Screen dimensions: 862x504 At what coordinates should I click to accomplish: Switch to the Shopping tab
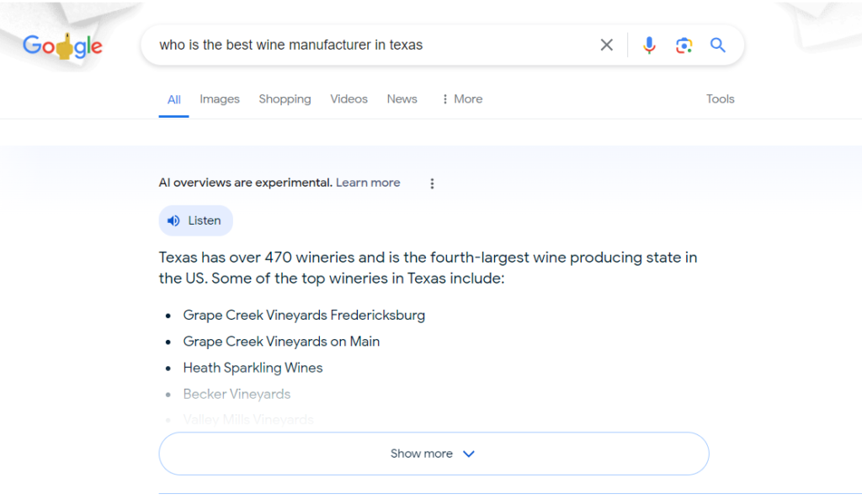285,99
